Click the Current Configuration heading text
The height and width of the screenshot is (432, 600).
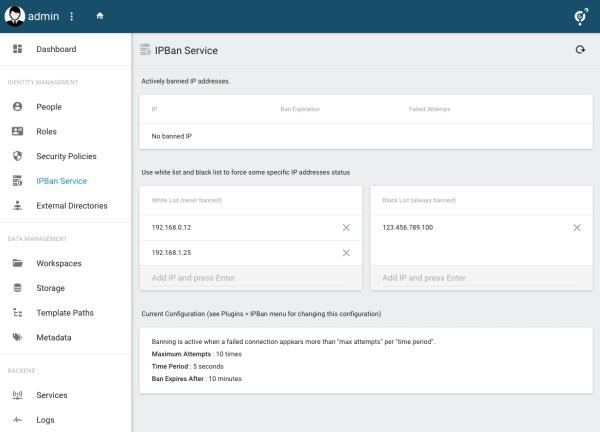(261, 314)
